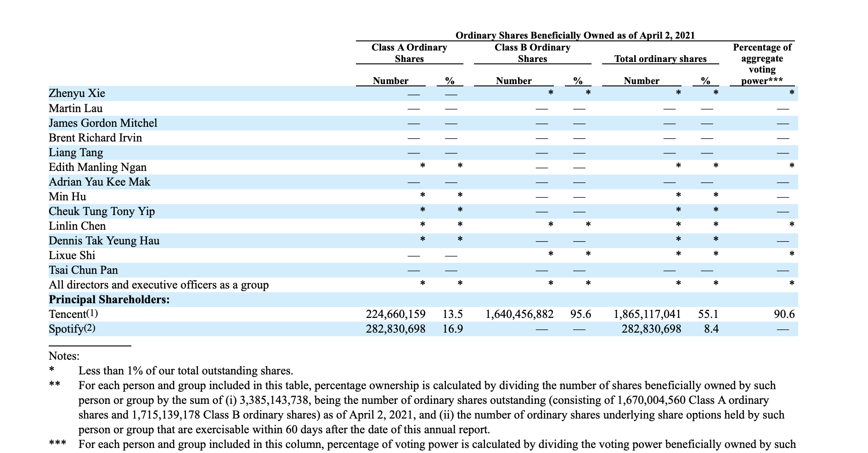Click the Class A Ordinary Shares column header
Image resolution: width=868 pixels, height=453 pixels.
(410, 52)
